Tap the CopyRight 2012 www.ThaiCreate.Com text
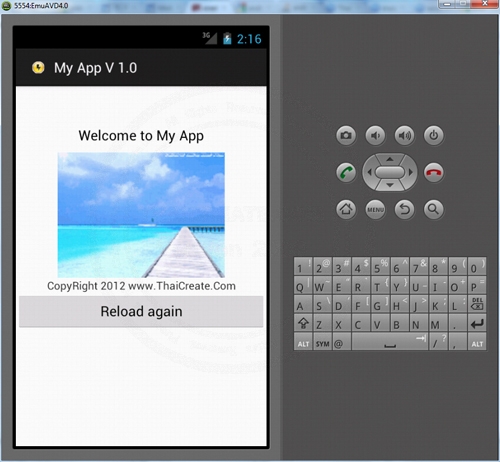The image size is (500, 462). 141,286
